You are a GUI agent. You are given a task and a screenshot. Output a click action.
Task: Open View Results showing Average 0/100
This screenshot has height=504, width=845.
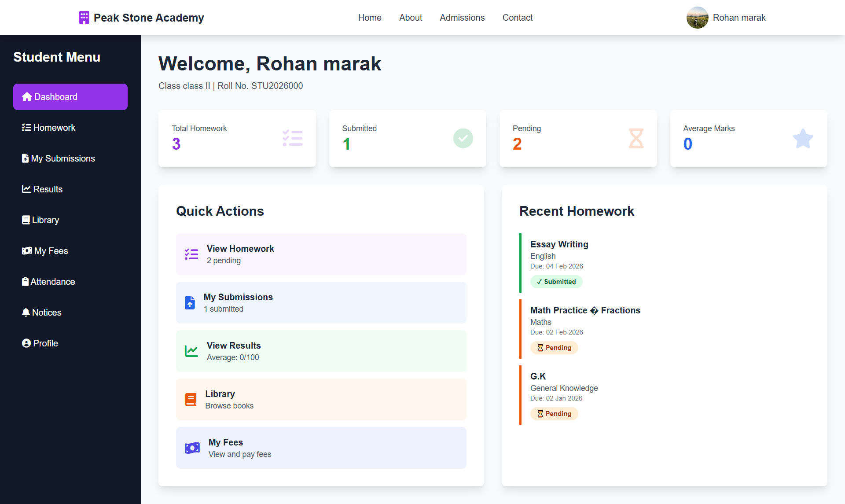point(321,351)
